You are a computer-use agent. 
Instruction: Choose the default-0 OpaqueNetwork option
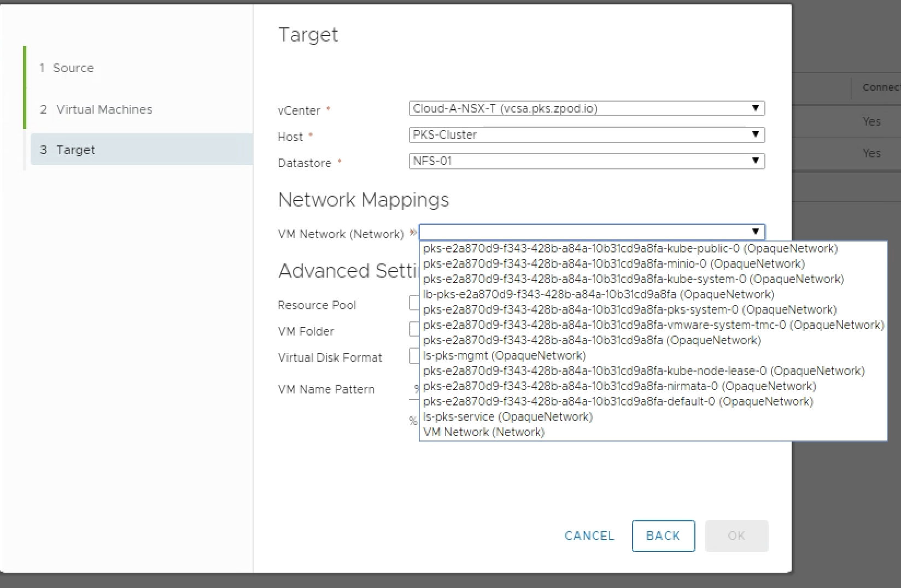pos(618,402)
